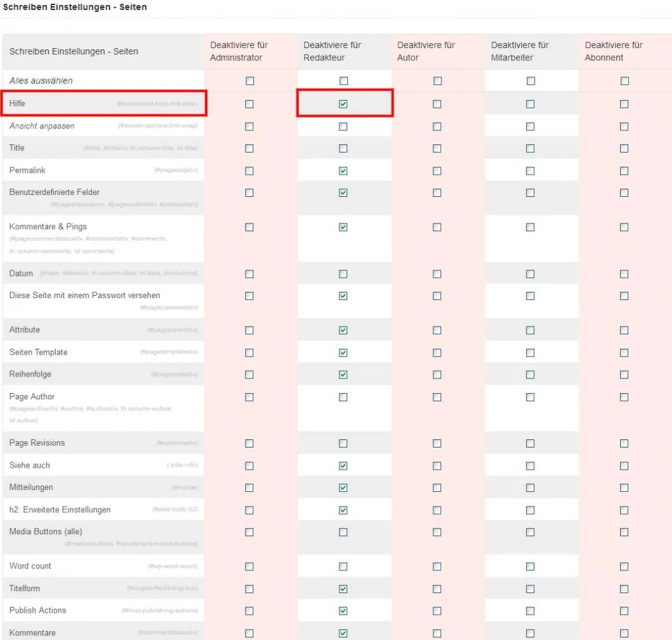The width and height of the screenshot is (672, 640).
Task: Check 'Media Buttons (alle)' for Administrator
Action: (249, 532)
